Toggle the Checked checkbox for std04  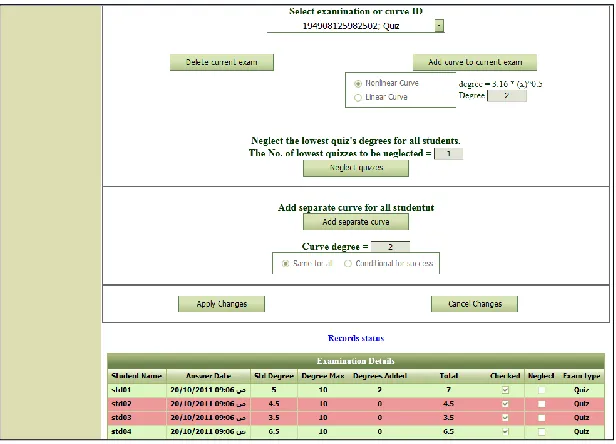click(505, 431)
